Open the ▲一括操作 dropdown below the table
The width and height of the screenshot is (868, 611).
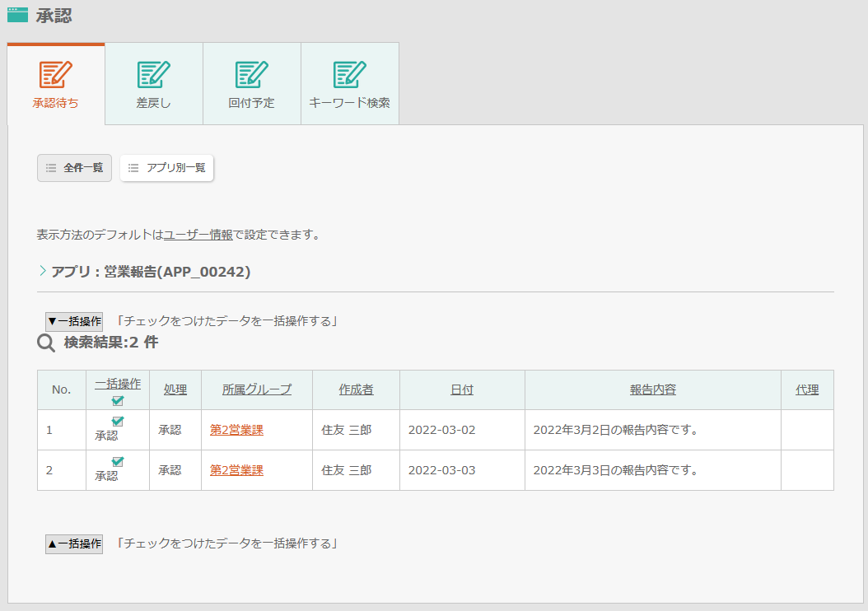pyautogui.click(x=74, y=544)
